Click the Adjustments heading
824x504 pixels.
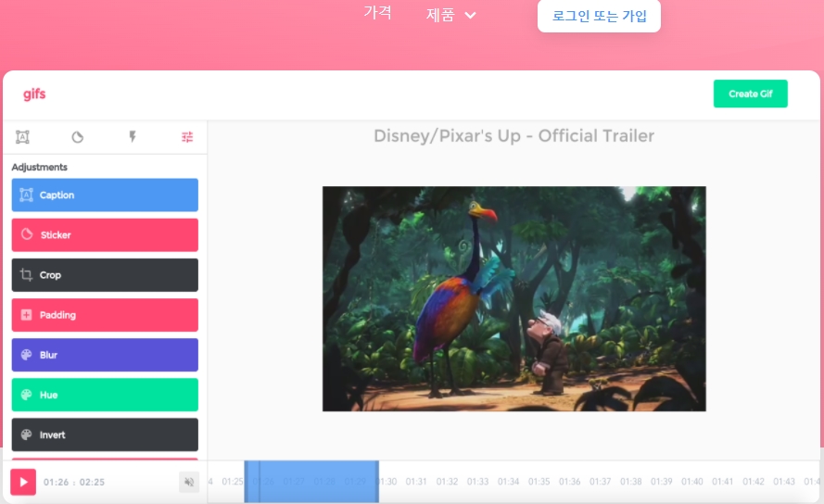[40, 167]
